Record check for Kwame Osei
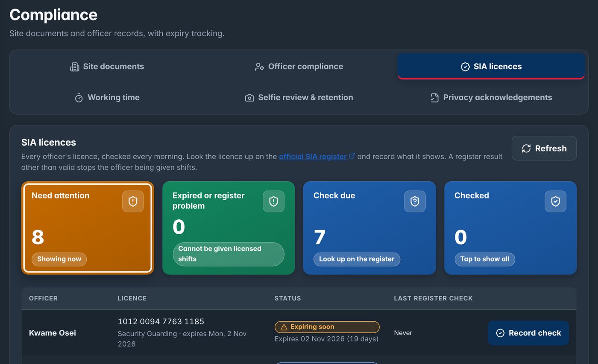598x364 pixels. click(528, 333)
